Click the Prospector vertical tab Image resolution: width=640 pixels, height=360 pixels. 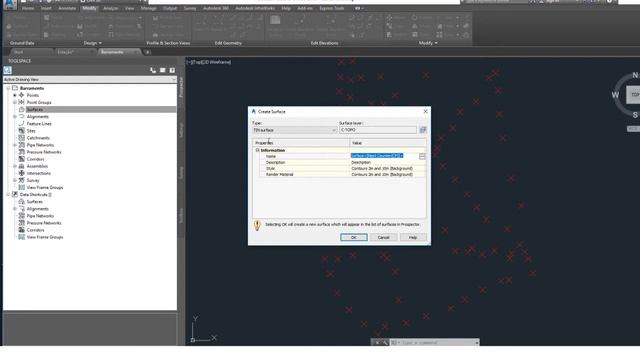(x=181, y=87)
